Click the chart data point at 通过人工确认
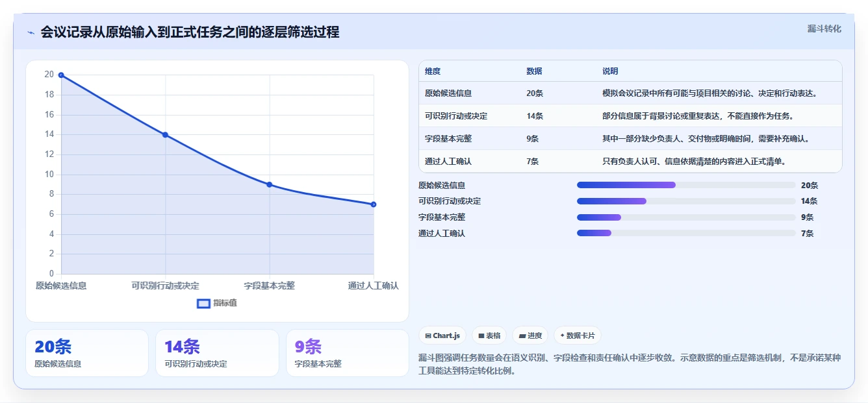Viewport: 868px width, 403px height. 374,204
